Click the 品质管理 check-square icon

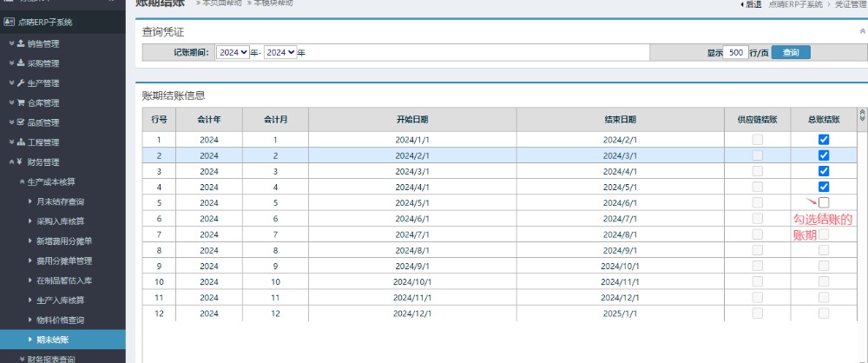click(20, 122)
